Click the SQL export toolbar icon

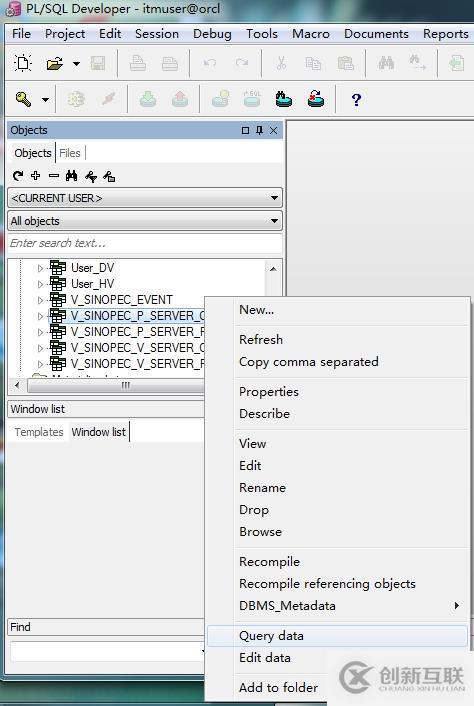[x=252, y=99]
